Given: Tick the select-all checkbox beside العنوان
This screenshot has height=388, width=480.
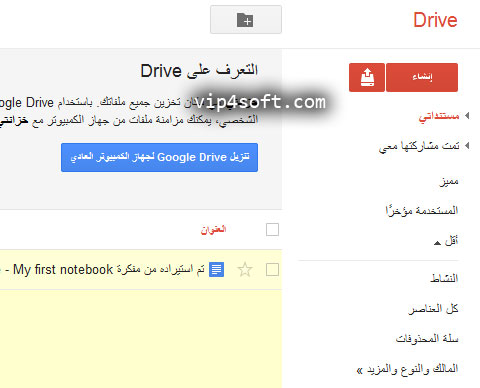Looking at the screenshot, I should [x=272, y=230].
